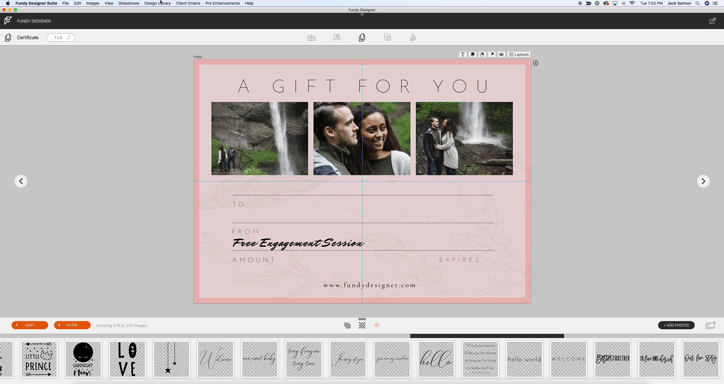Open the View menu
The height and width of the screenshot is (384, 724).
[x=109, y=3]
